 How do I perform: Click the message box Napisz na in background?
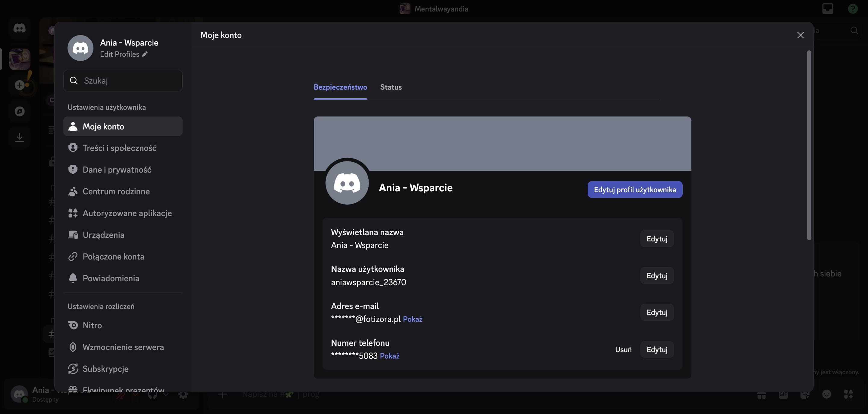click(280, 394)
